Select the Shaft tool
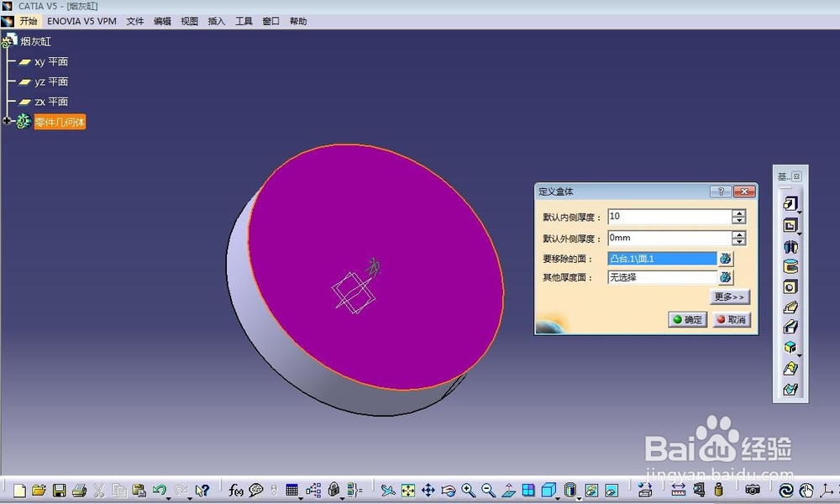This screenshot has width=840, height=504. 790,246
